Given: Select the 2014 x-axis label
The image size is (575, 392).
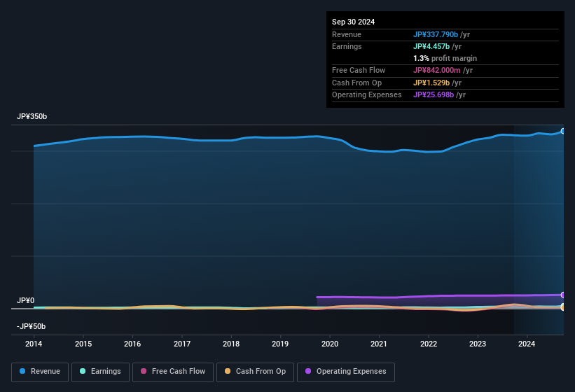Looking at the screenshot, I should tap(34, 344).
